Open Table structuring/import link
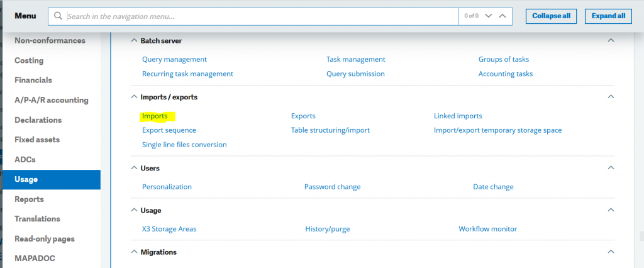 point(330,130)
